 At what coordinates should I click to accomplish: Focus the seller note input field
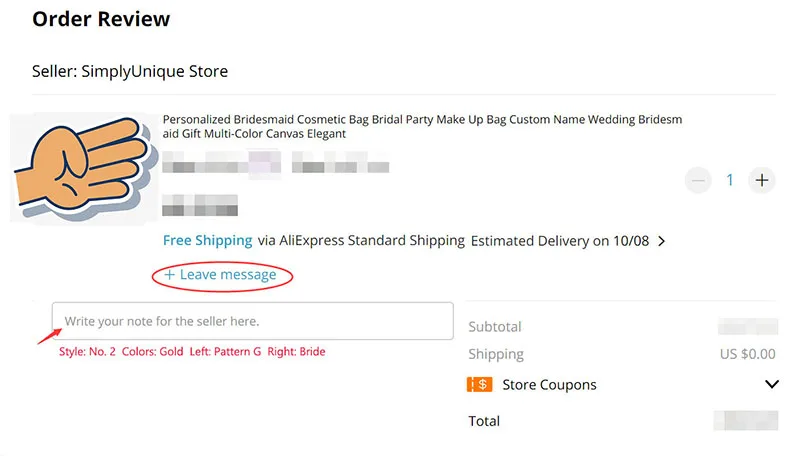252,321
